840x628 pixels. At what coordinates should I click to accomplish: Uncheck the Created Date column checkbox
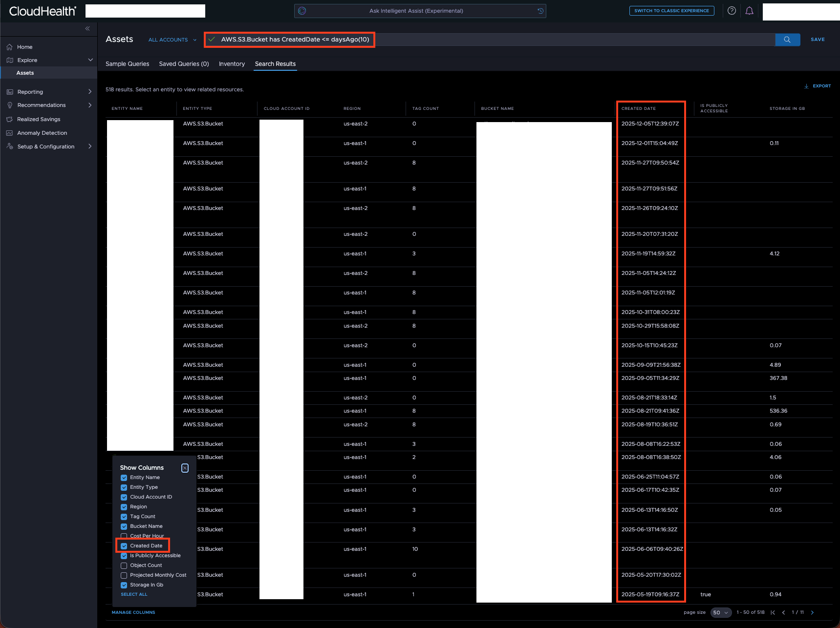(x=124, y=546)
